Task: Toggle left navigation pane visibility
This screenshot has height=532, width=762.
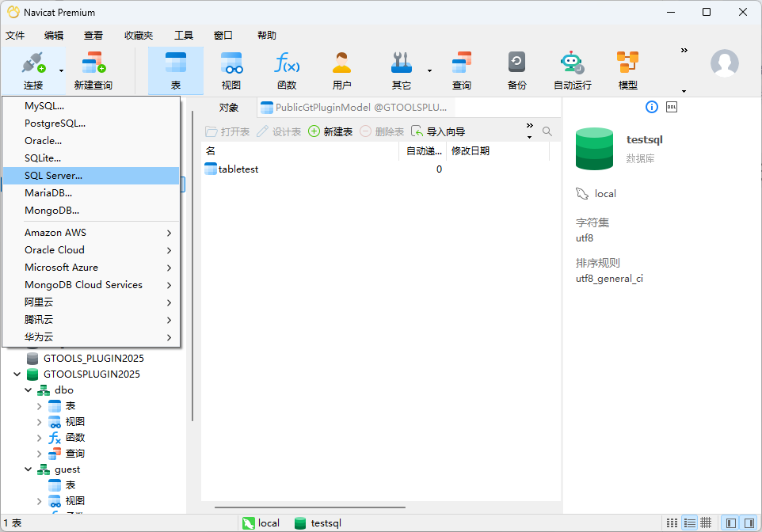Action: tap(730, 522)
